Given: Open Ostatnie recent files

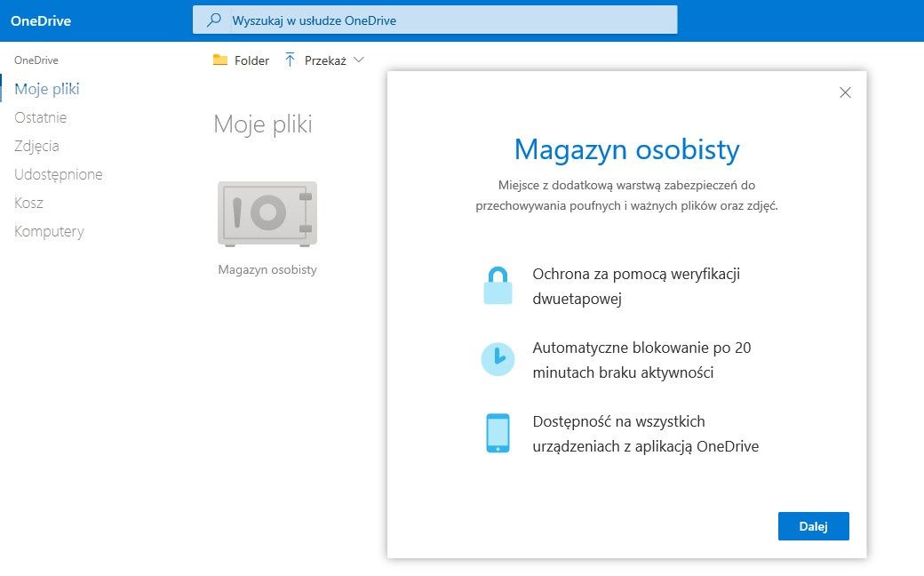Looking at the screenshot, I should pos(41,117).
